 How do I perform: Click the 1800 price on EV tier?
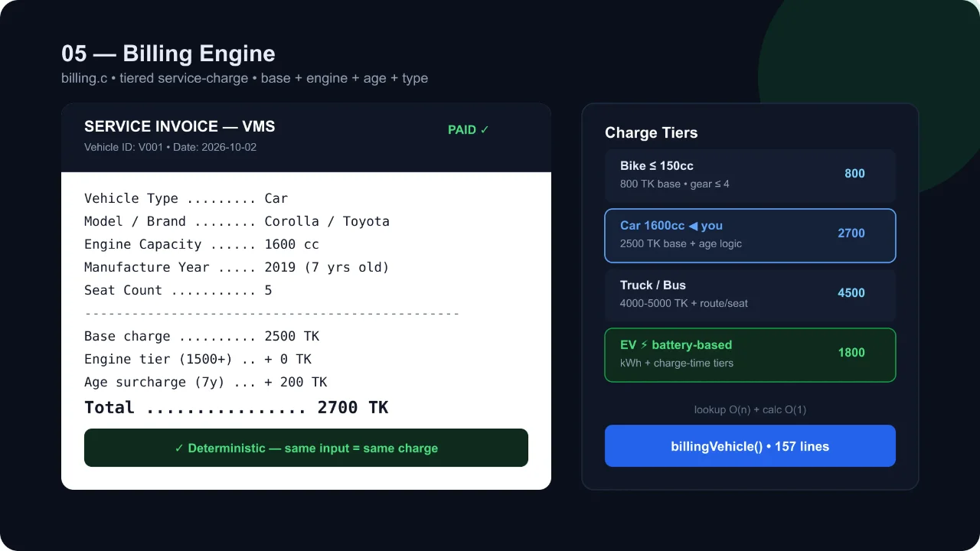coord(851,353)
